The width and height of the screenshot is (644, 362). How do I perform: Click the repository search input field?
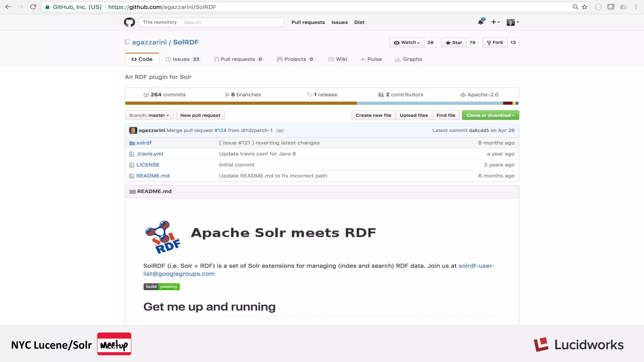[x=232, y=22]
